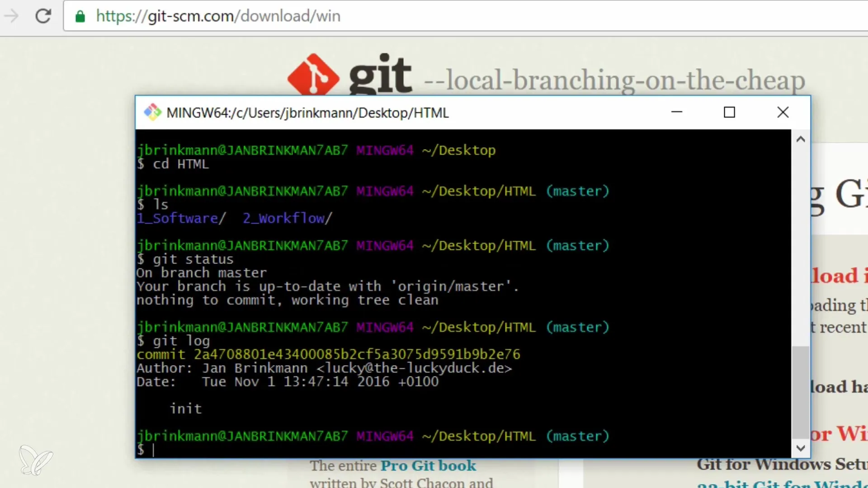Click the 1_Software/ directory entry

pyautogui.click(x=181, y=218)
